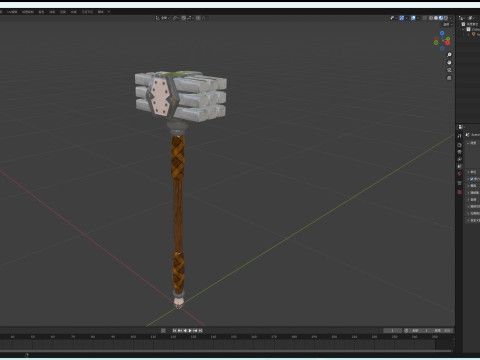Image resolution: width=480 pixels, height=360 pixels.
Task: Click the hand pan view icon
Action: point(449,62)
